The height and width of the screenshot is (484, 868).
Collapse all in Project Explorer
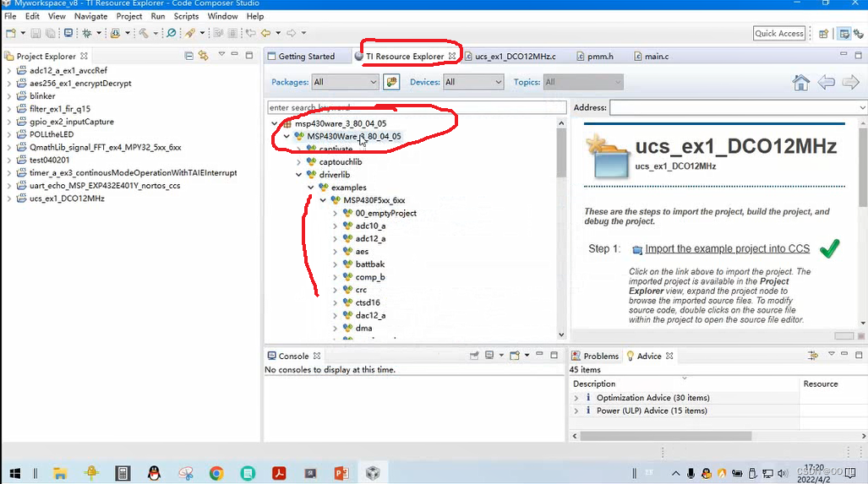[188, 55]
